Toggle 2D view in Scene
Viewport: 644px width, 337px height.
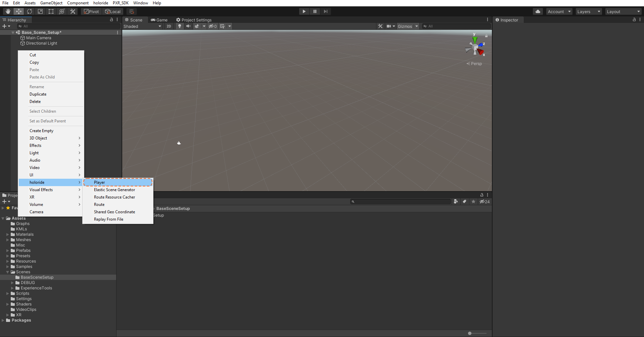click(169, 26)
